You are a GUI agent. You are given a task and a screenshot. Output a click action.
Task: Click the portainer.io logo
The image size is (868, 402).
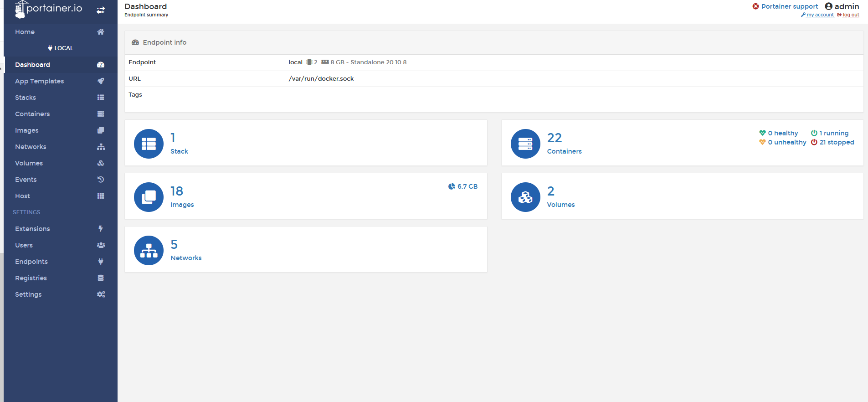click(x=48, y=9)
